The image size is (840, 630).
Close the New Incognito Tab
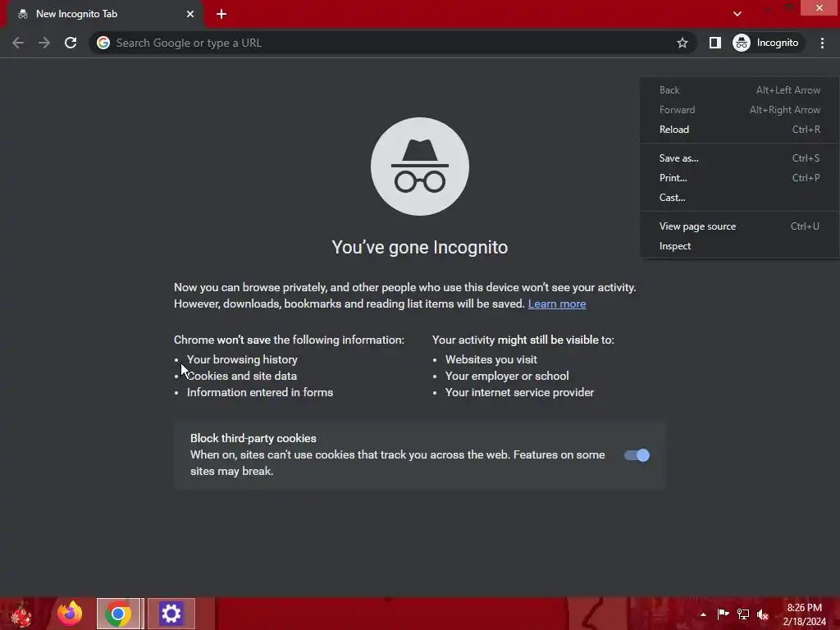[190, 14]
